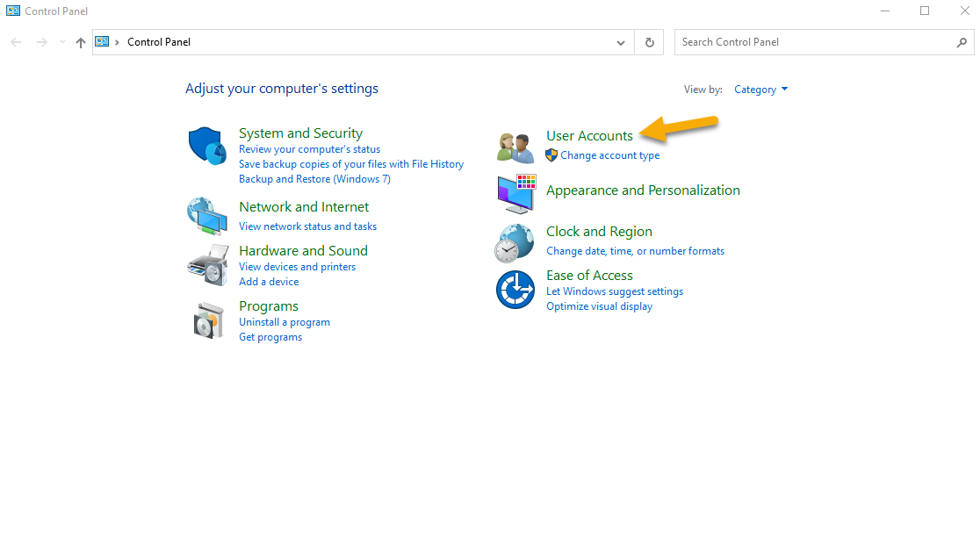Click the Control Panel breadcrumb in address bar
The width and height of the screenshot is (980, 546).
pyautogui.click(x=158, y=42)
